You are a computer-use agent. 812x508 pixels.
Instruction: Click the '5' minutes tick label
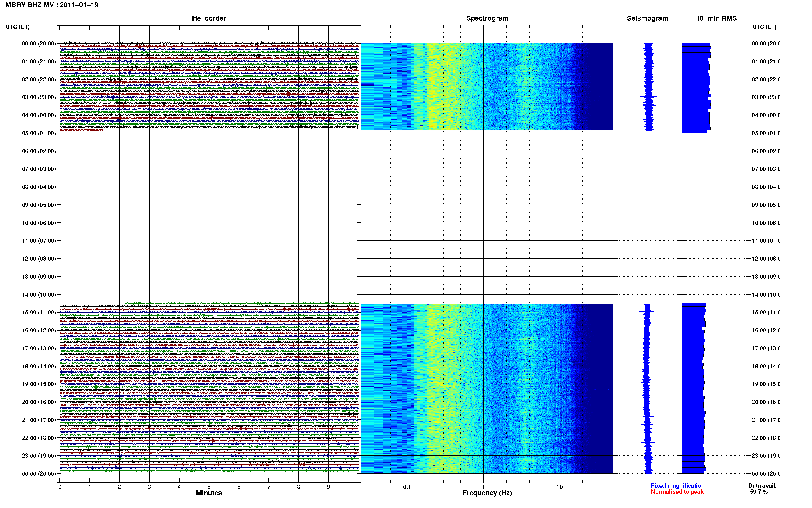click(209, 487)
